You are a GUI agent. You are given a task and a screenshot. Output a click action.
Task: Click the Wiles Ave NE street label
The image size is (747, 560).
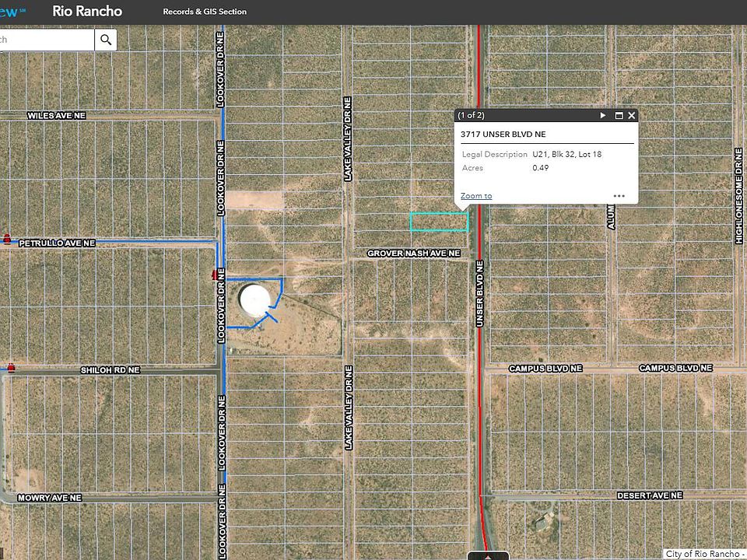[x=56, y=115]
